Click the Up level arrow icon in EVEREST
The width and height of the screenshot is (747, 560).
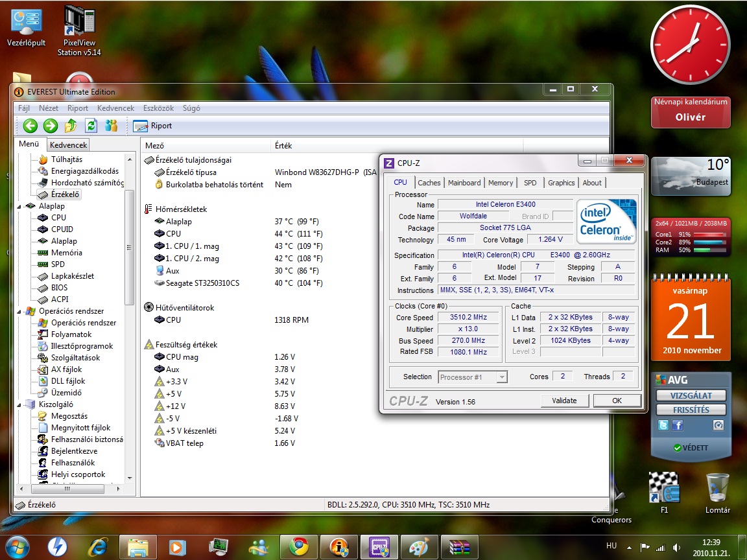point(71,126)
